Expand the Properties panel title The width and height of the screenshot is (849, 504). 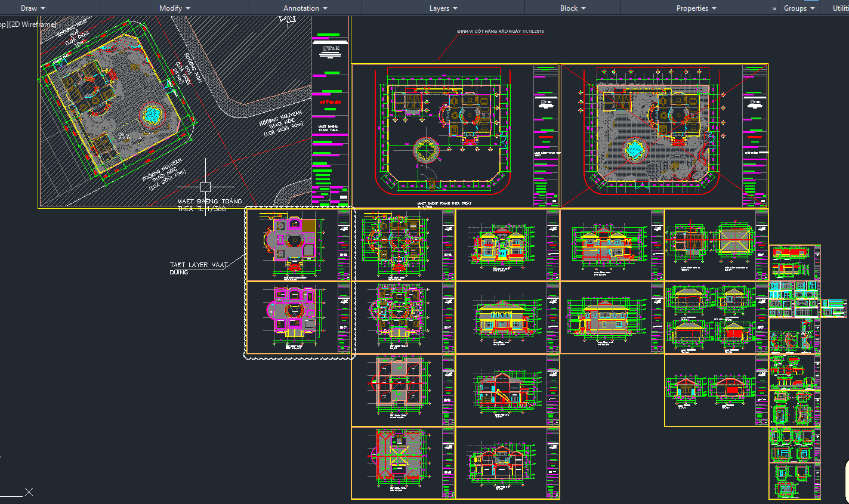pyautogui.click(x=696, y=8)
